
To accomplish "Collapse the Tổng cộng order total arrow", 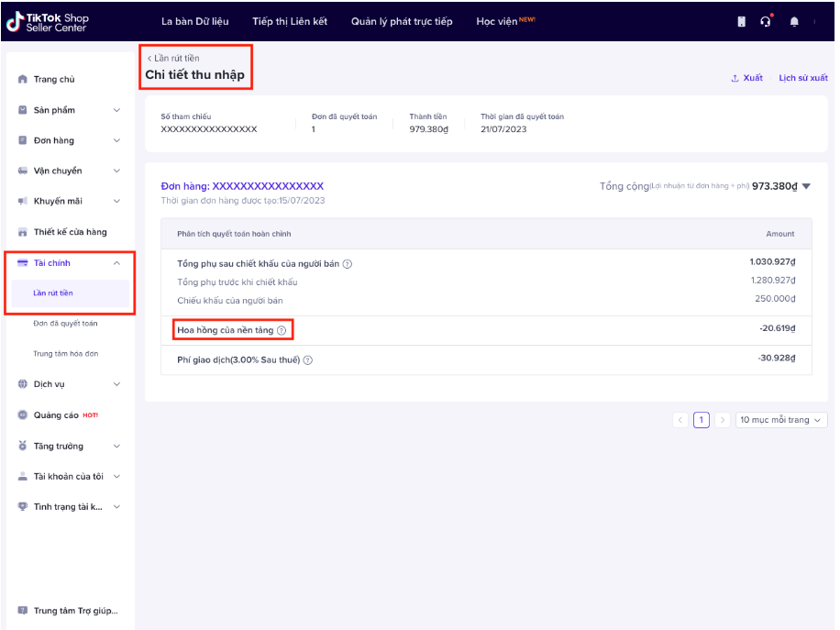I will (806, 186).
